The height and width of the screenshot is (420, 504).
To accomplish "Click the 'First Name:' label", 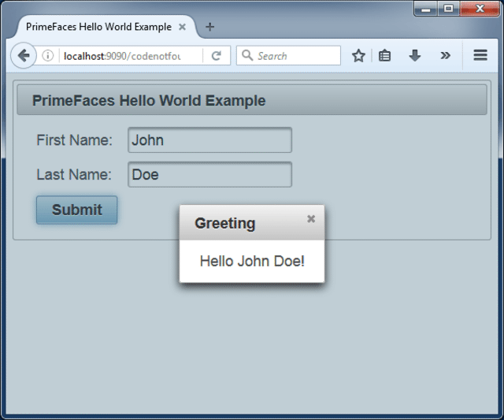I will (74, 140).
